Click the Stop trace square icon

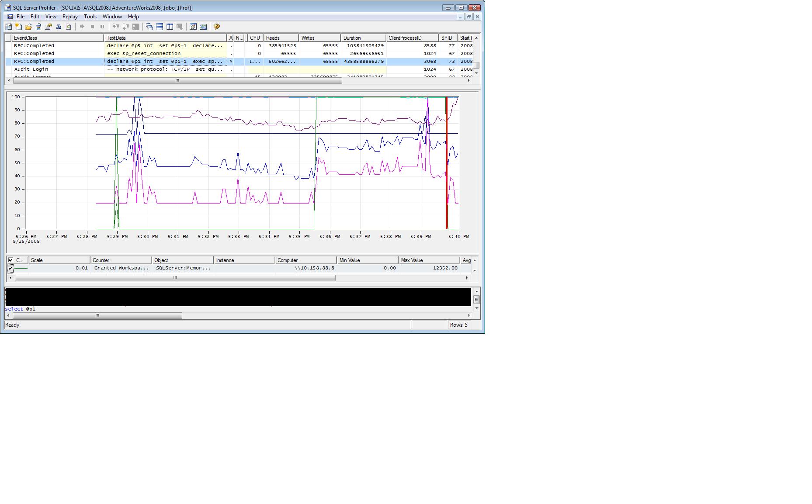[92, 27]
